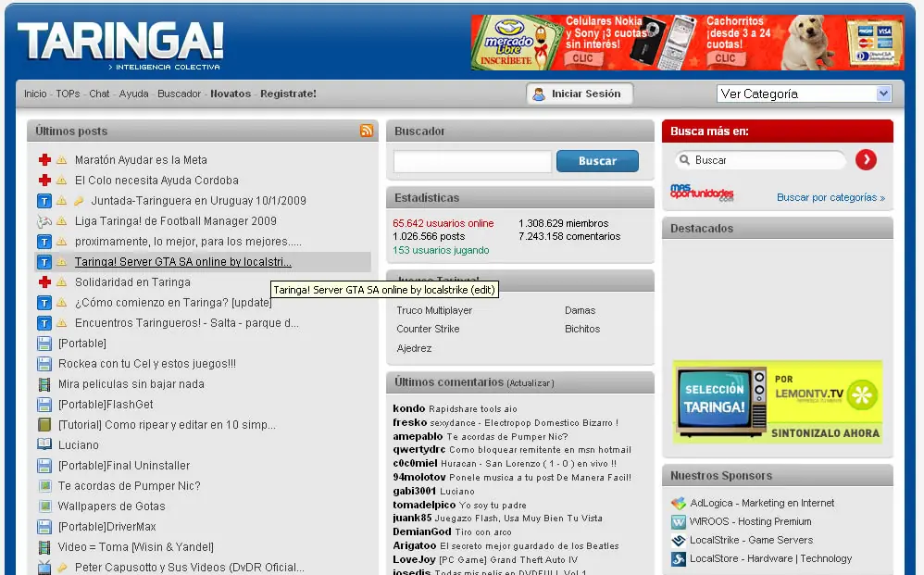This screenshot has height=575, width=924.
Task: Open the Counter Strike game link
Action: coord(428,329)
